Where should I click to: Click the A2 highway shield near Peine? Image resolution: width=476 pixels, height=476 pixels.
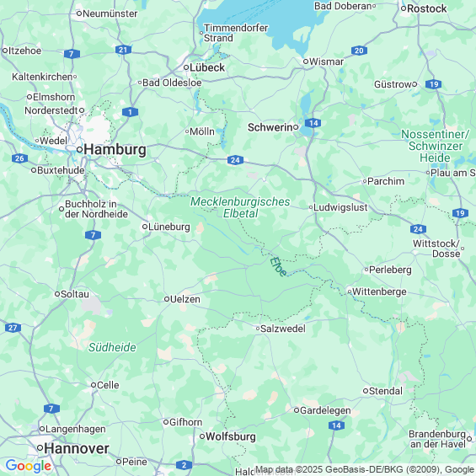pyautogui.click(x=184, y=465)
